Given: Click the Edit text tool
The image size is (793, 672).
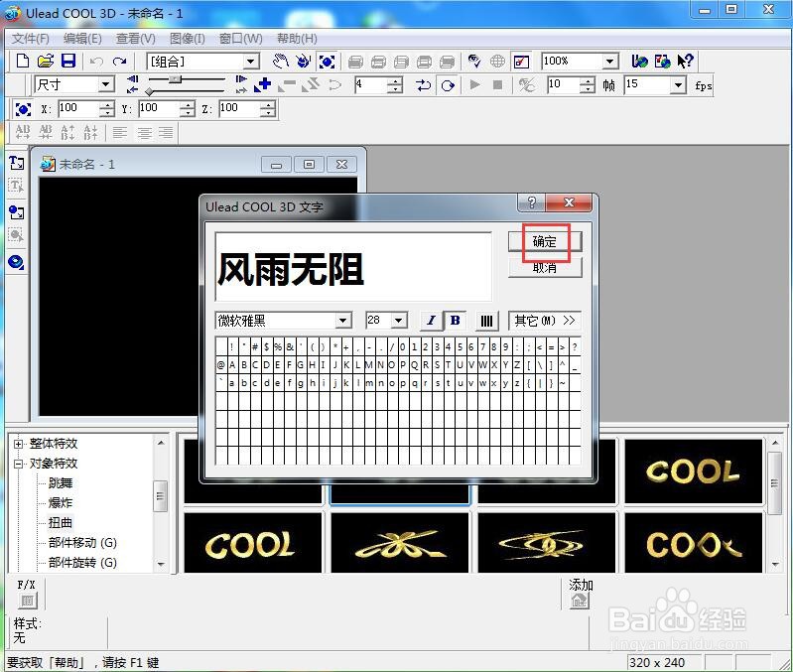Looking at the screenshot, I should pyautogui.click(x=16, y=186).
